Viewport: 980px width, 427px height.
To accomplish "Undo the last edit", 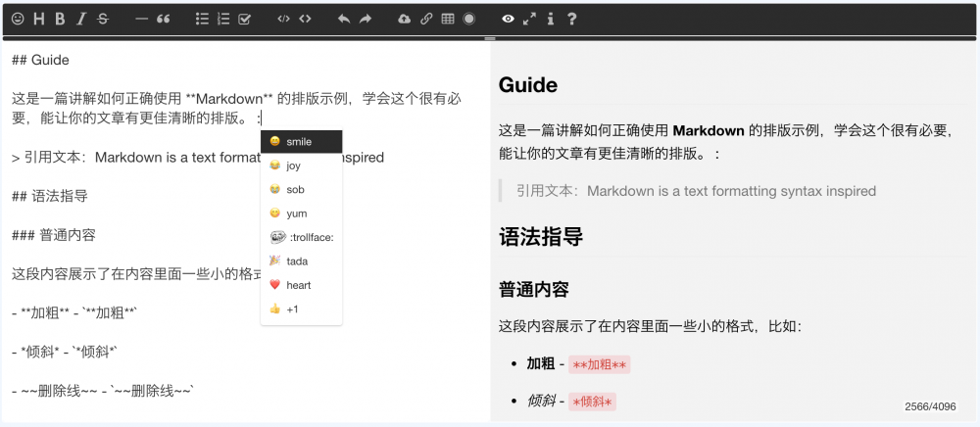I will click(x=344, y=19).
